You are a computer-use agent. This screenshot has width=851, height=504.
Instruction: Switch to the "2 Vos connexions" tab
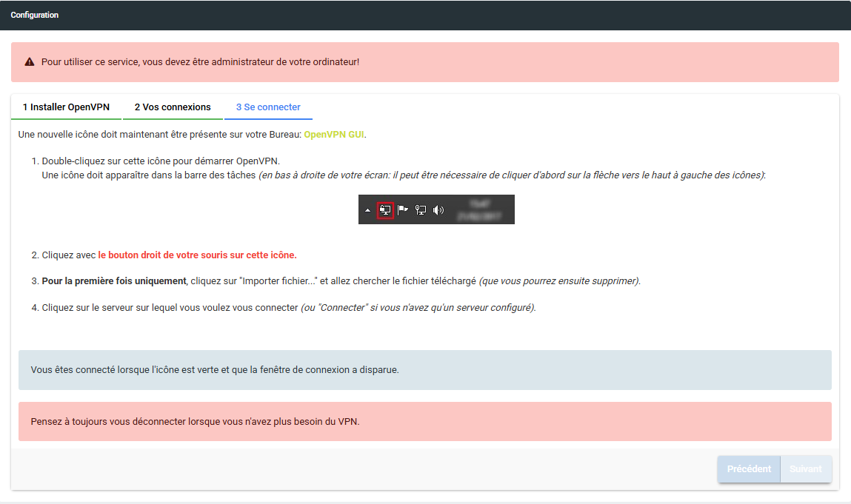tap(173, 107)
